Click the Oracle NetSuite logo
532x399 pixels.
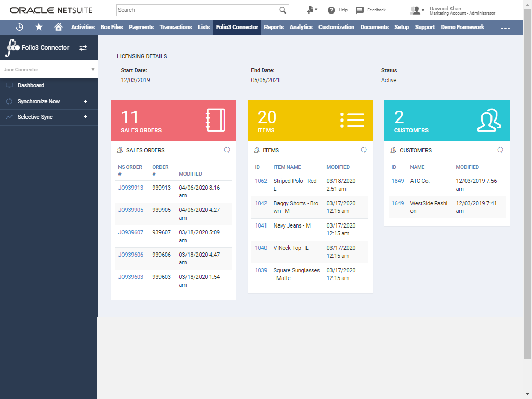(51, 10)
